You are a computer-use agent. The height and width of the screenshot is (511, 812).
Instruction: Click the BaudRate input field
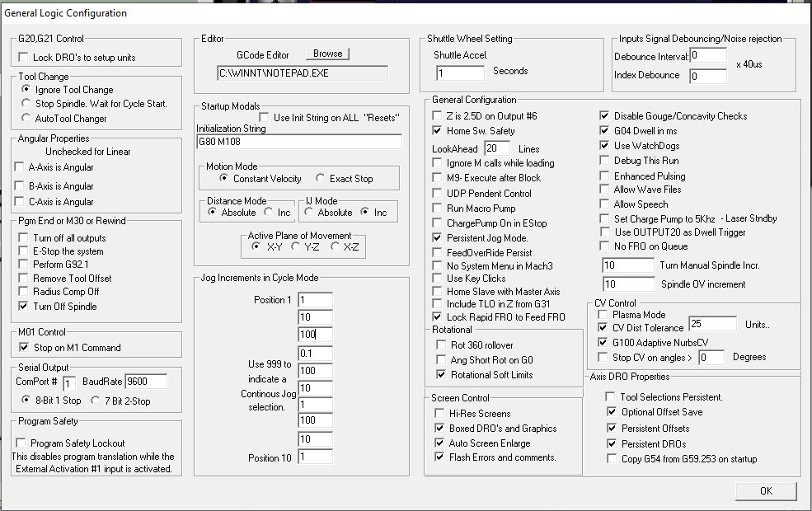[146, 382]
